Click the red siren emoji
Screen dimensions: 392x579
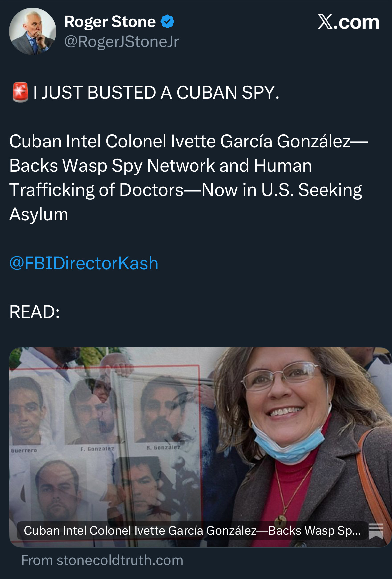(x=20, y=92)
